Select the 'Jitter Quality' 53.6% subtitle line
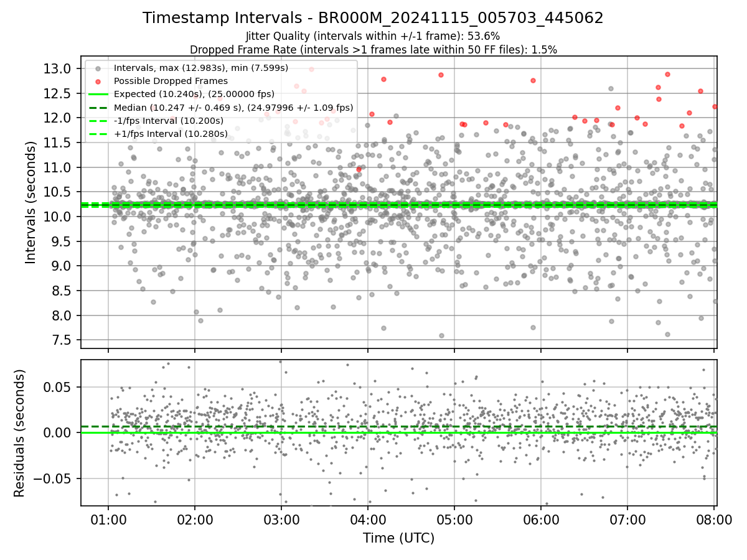This screenshot has height=560, width=747. tap(373, 36)
